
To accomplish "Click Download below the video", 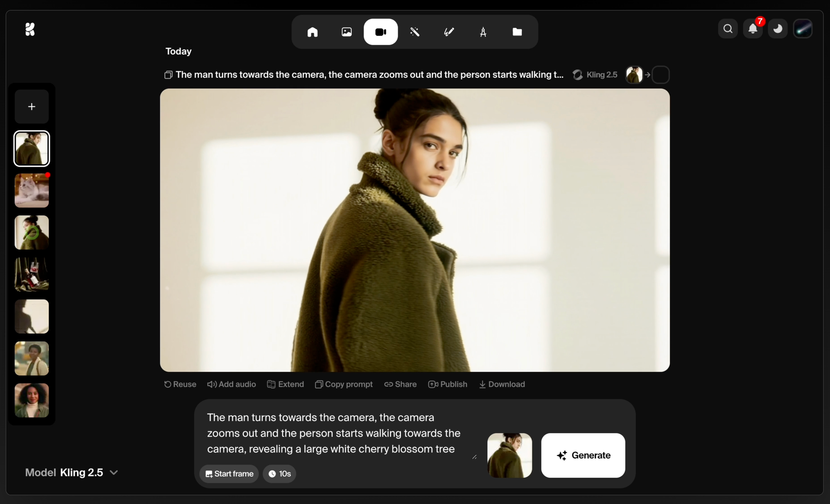I will point(502,384).
